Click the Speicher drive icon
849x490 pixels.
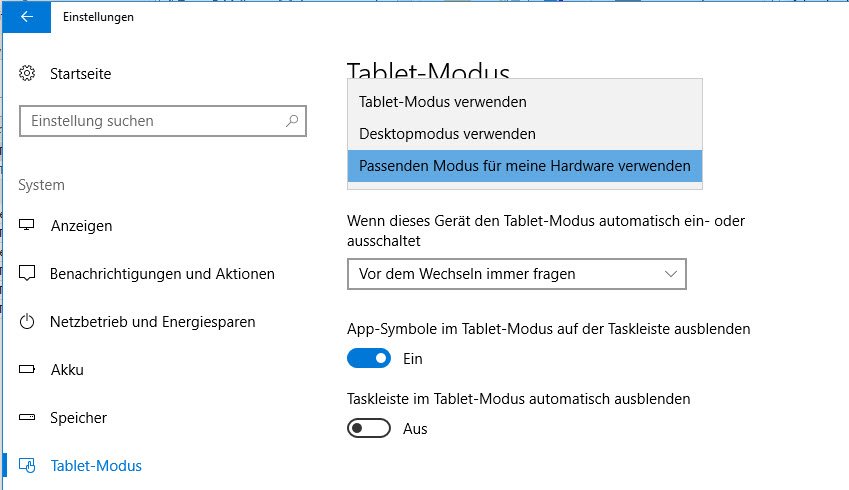click(28, 418)
